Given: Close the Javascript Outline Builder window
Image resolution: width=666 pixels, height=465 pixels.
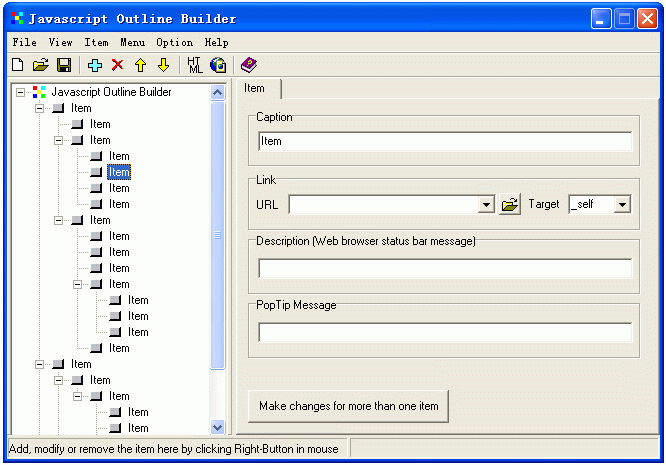Looking at the screenshot, I should click(647, 19).
